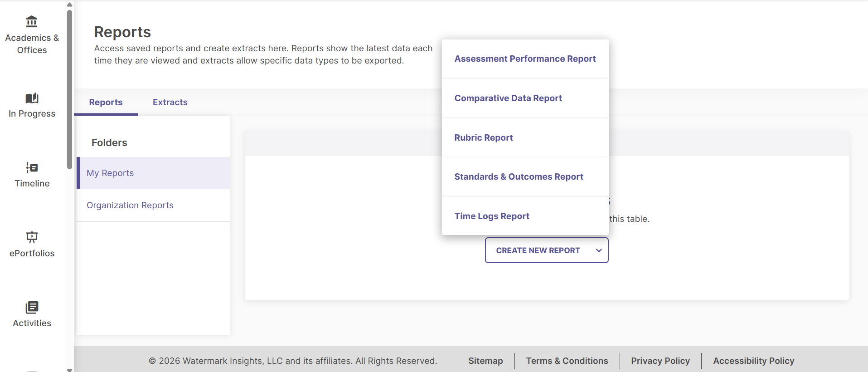Open the Terms & Conditions link
The image size is (868, 372).
567,361
